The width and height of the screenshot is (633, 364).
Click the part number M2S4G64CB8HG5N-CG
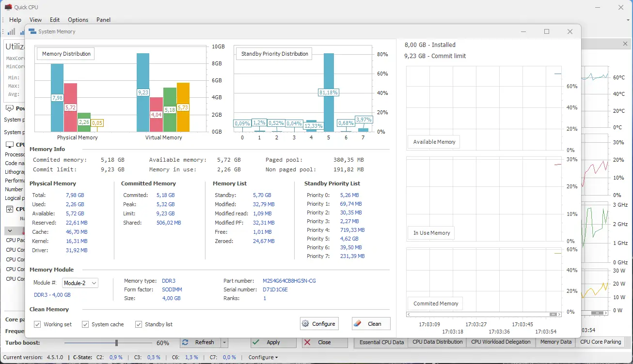pos(289,281)
